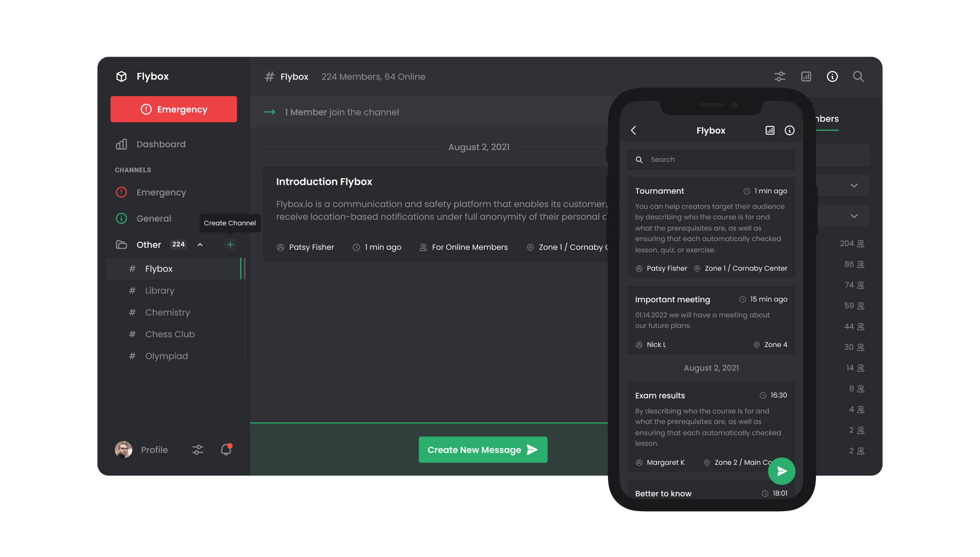The image size is (980, 557).
Task: Click the Emergency button
Action: pos(173,109)
